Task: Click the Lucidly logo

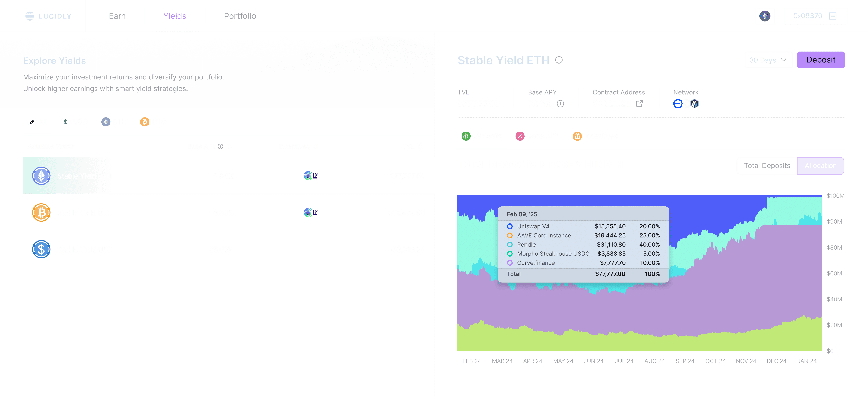Action: 48,16
